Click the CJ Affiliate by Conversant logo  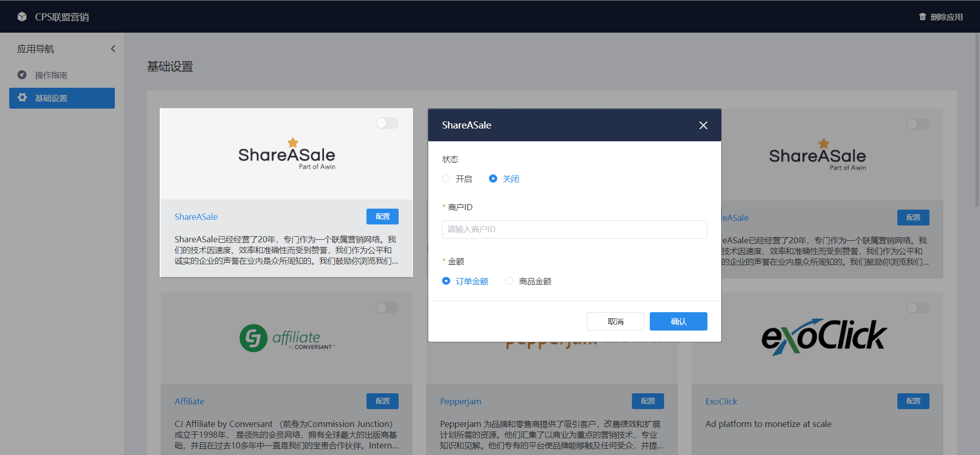287,338
